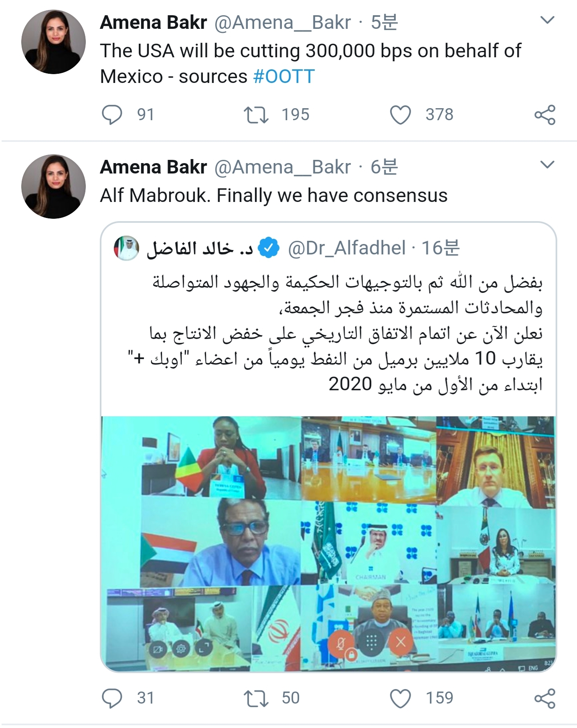Open the #OOTT hashtag

[x=284, y=77]
